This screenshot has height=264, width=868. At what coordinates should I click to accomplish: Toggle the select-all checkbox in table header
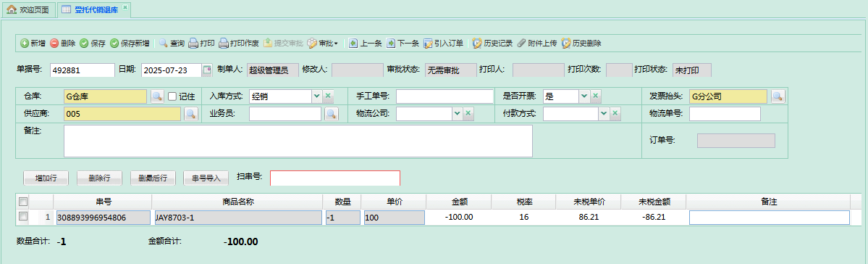coord(22,202)
